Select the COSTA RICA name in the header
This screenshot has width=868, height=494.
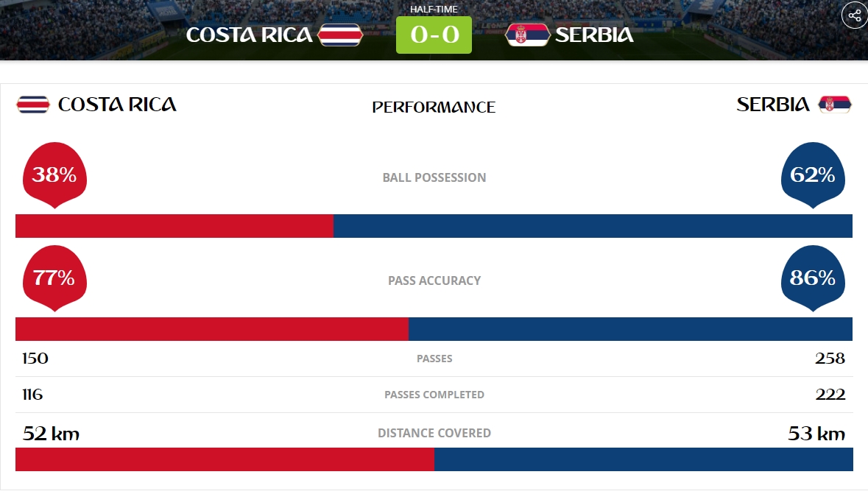click(x=249, y=35)
